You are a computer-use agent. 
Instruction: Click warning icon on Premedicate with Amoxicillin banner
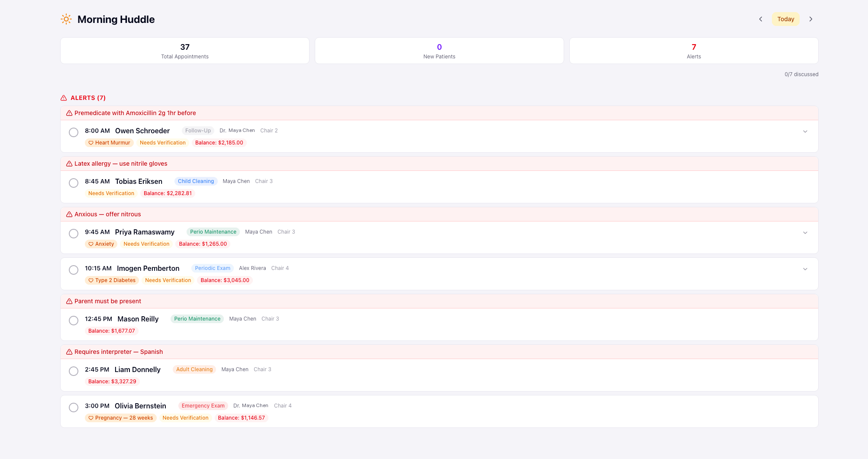tap(69, 113)
